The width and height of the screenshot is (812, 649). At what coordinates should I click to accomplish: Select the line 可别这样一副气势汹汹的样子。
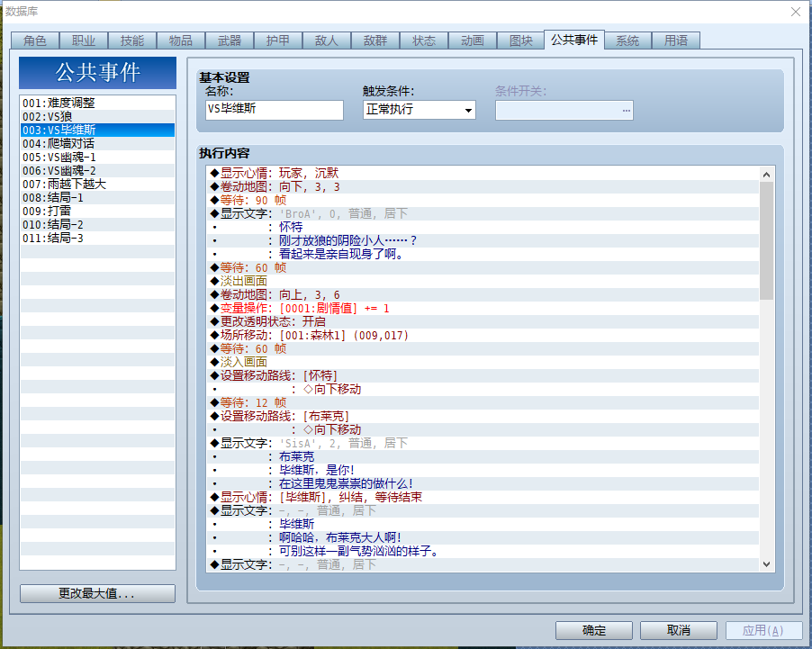click(x=483, y=551)
